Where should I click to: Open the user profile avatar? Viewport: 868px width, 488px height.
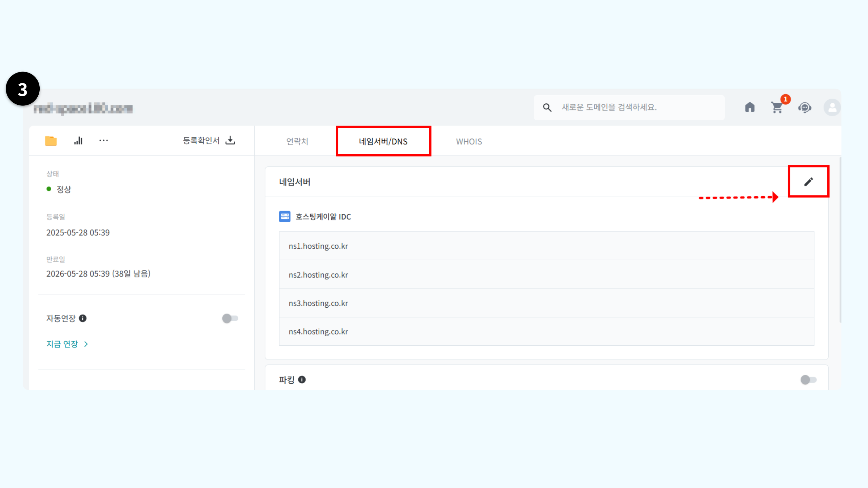coord(832,108)
